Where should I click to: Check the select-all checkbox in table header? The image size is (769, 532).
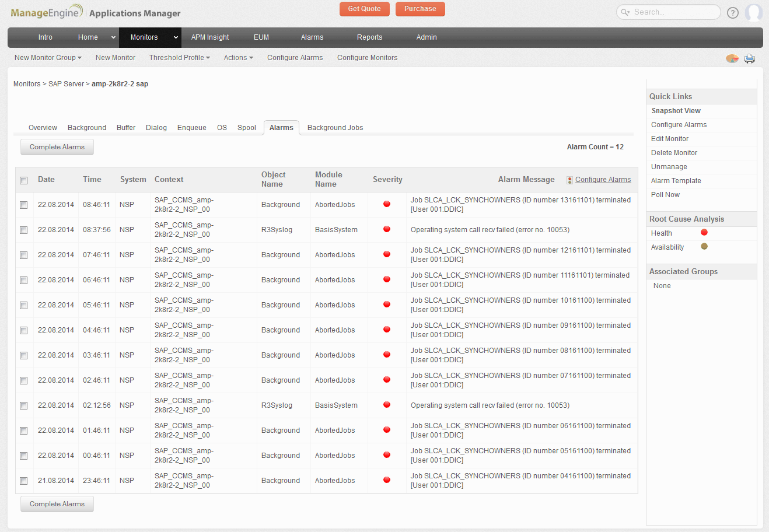(24, 180)
